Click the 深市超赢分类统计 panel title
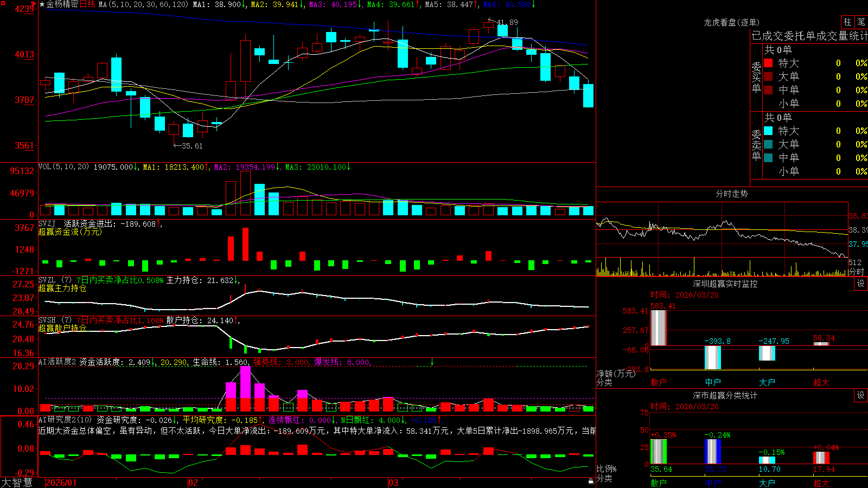 (725, 395)
